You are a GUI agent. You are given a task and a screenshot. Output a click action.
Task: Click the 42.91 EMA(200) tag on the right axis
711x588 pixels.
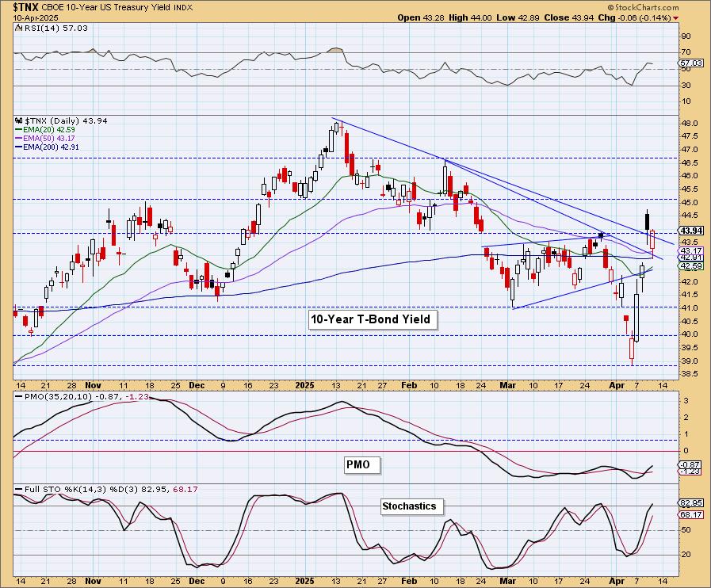691,258
